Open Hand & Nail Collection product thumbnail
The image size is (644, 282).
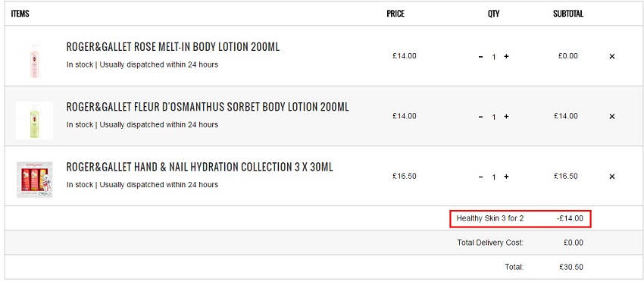tap(35, 180)
